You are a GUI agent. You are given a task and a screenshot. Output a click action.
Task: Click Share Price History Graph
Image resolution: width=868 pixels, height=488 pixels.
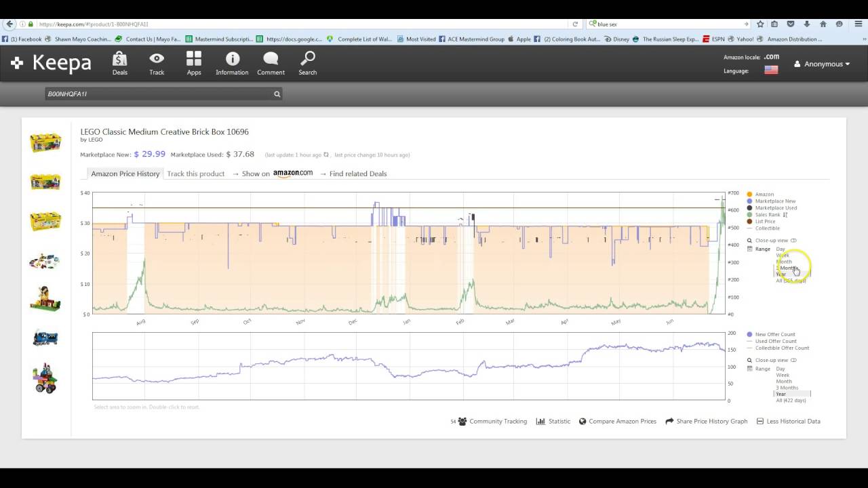706,421
